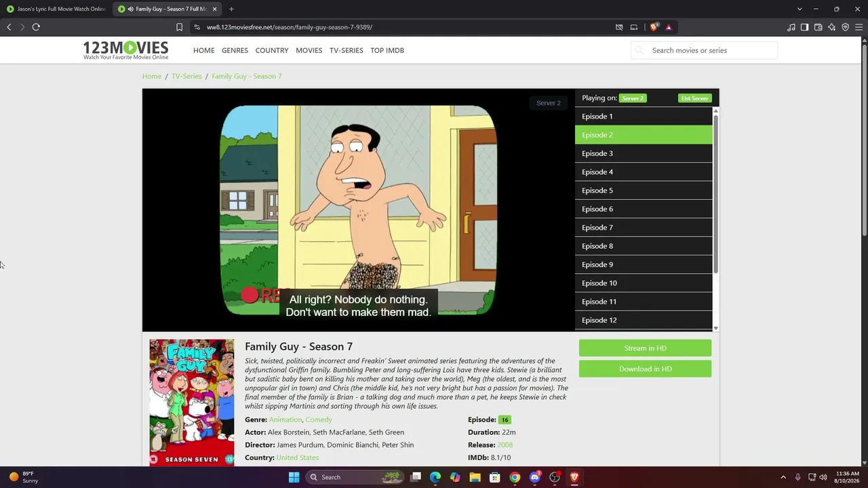Click the Home breadcrumb link

point(152,76)
